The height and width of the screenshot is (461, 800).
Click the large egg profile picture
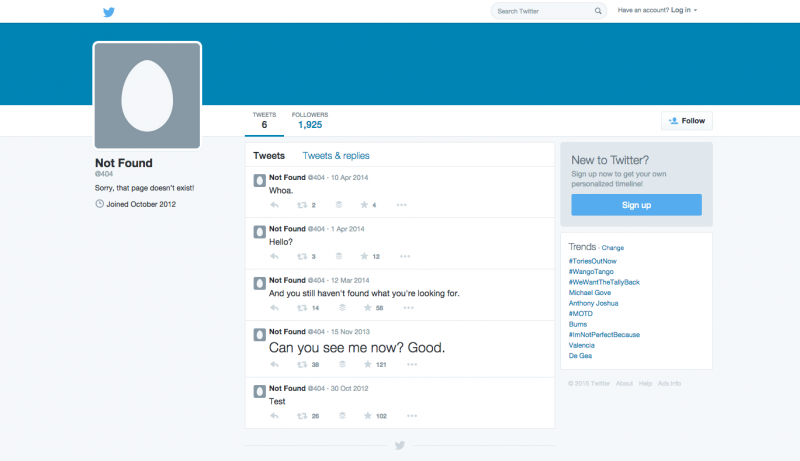coord(147,95)
